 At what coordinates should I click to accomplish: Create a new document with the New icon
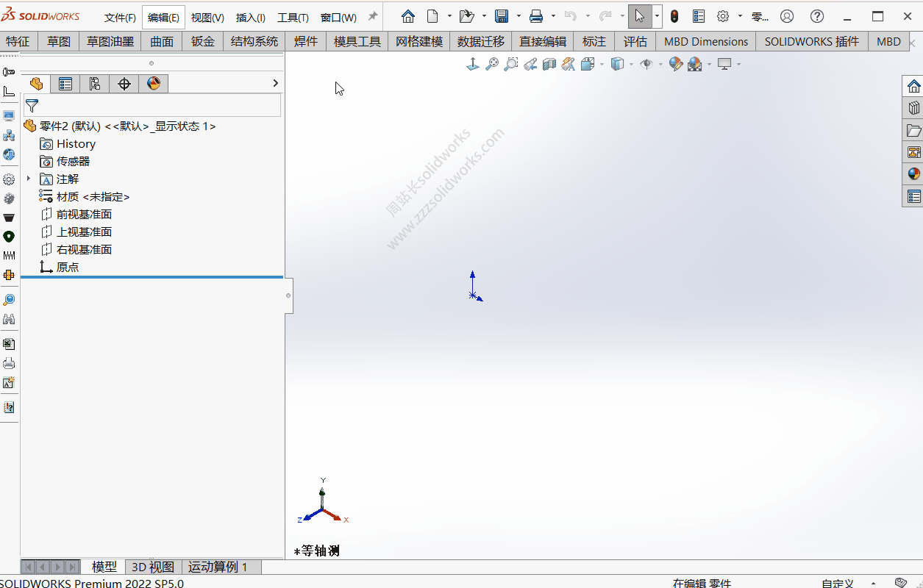(x=433, y=16)
